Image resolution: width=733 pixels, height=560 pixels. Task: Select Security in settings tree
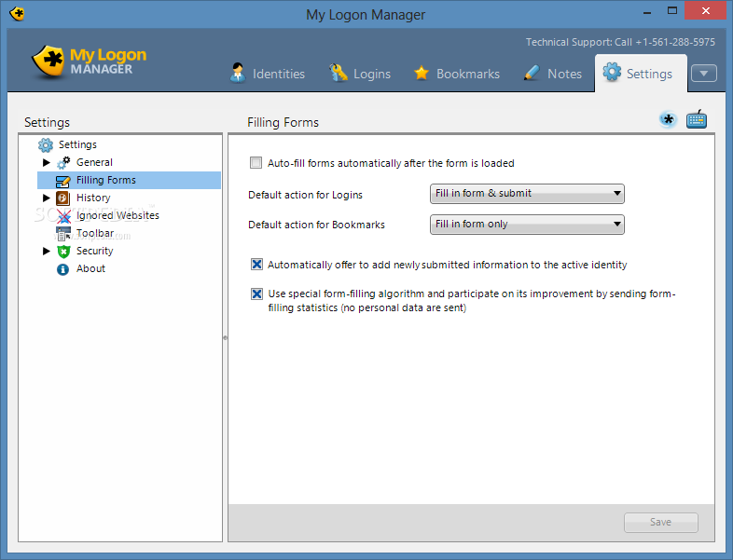[95, 251]
